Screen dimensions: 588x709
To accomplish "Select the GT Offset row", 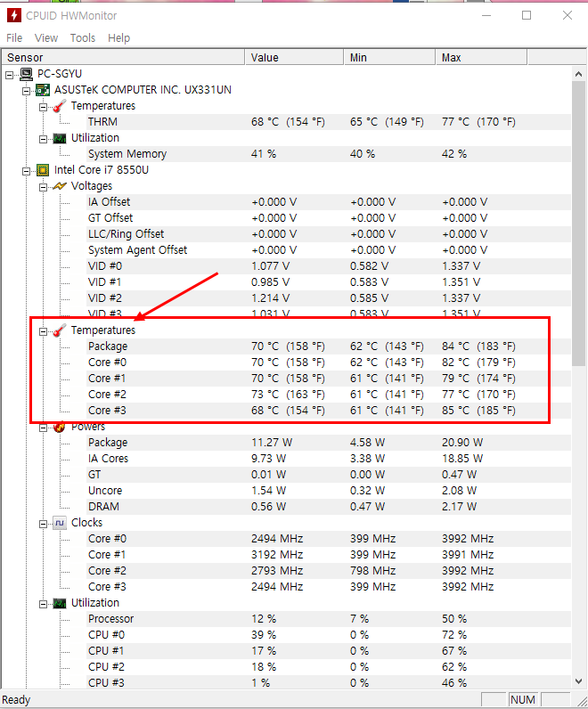I will 329,218.
